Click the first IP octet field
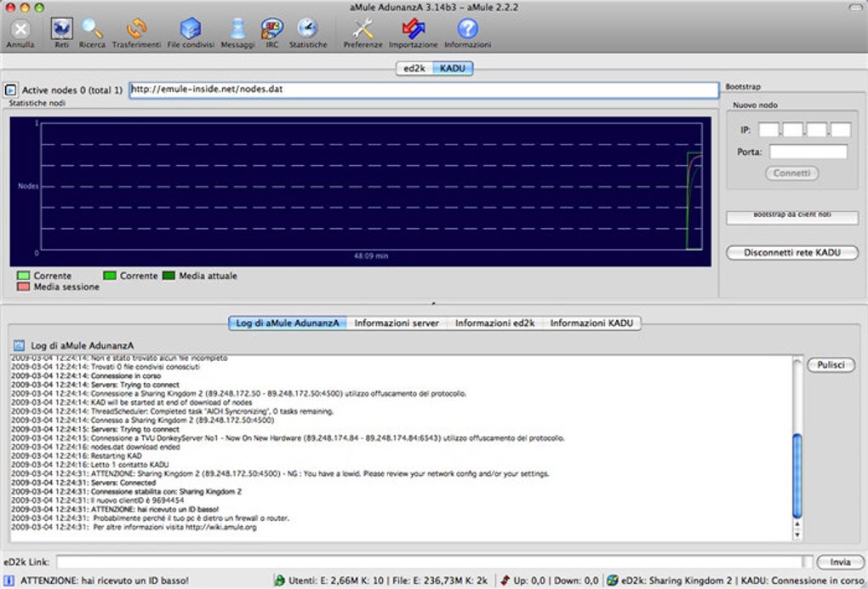 768,130
